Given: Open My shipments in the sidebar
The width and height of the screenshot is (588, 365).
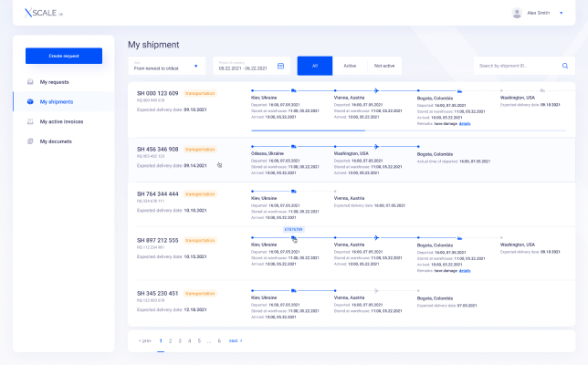Looking at the screenshot, I should pos(57,102).
